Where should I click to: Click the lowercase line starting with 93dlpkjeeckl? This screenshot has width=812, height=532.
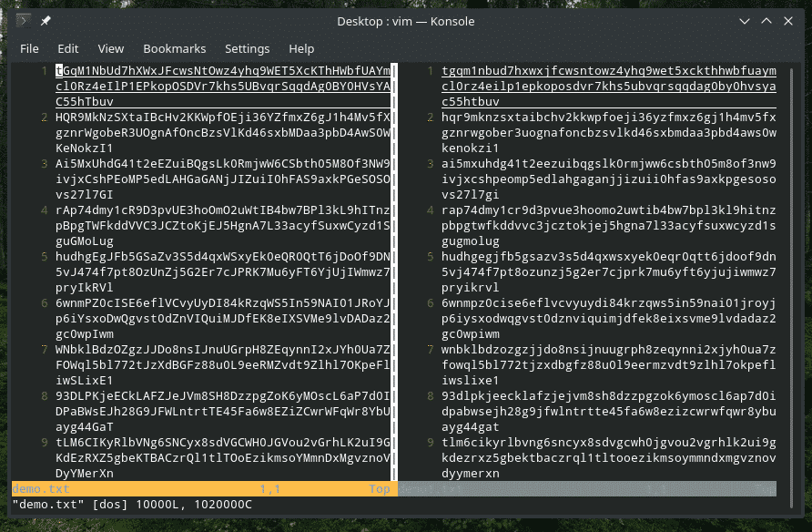608,396
